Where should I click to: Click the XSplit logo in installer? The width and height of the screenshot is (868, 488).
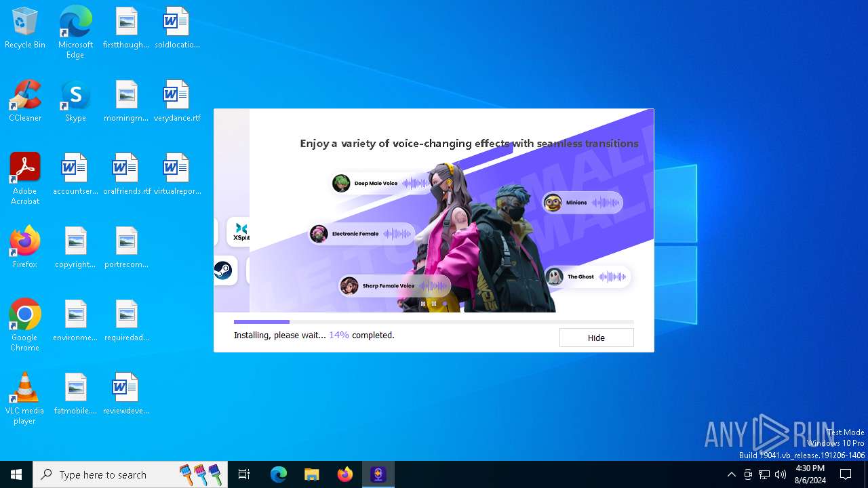[240, 232]
